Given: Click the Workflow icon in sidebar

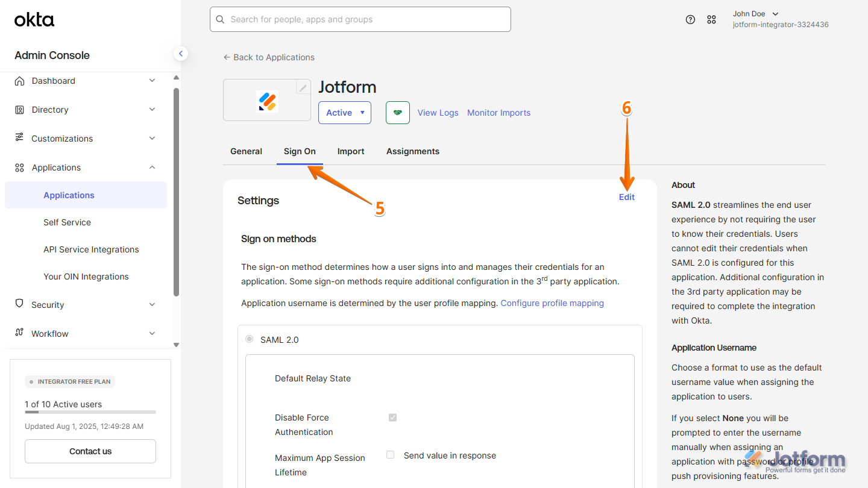Looking at the screenshot, I should [20, 333].
